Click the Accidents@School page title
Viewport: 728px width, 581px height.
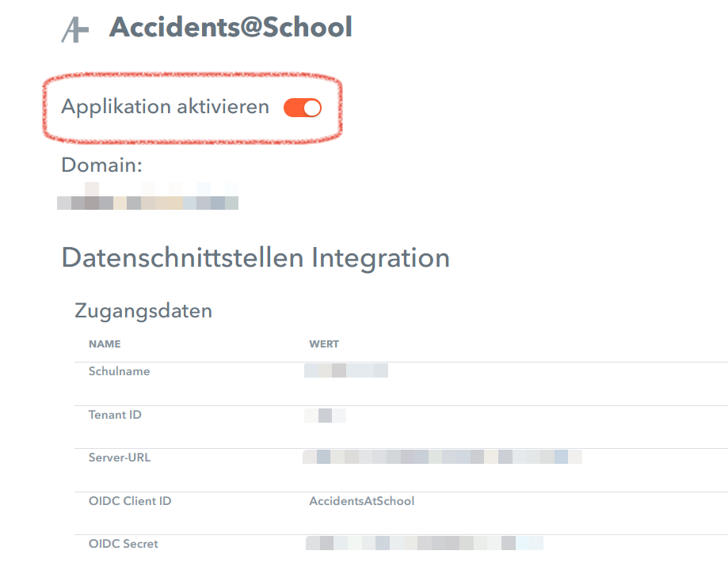(x=231, y=27)
